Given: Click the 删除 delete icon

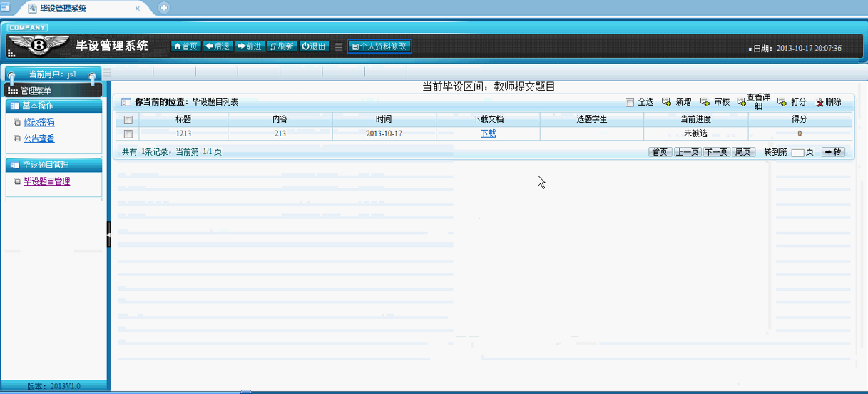Looking at the screenshot, I should click(819, 102).
